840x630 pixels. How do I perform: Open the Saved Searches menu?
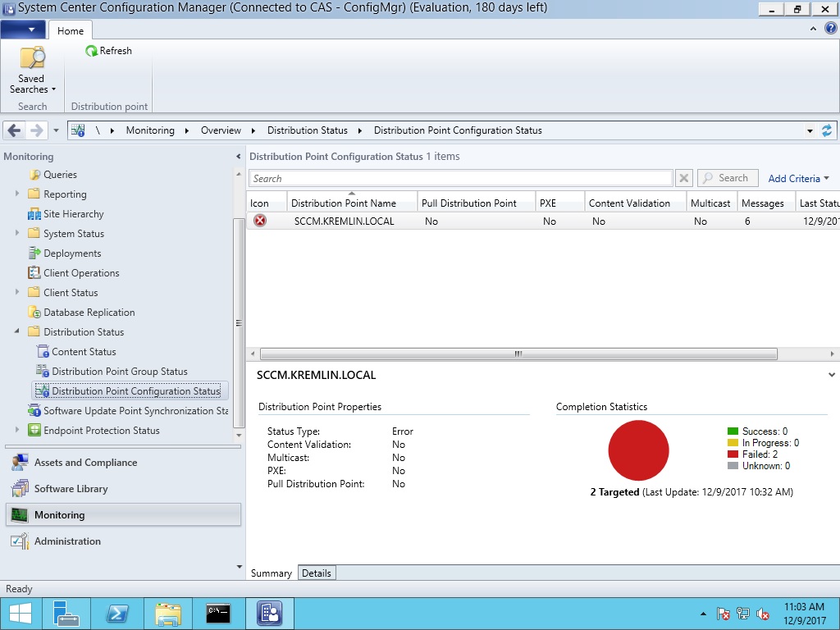coord(32,71)
